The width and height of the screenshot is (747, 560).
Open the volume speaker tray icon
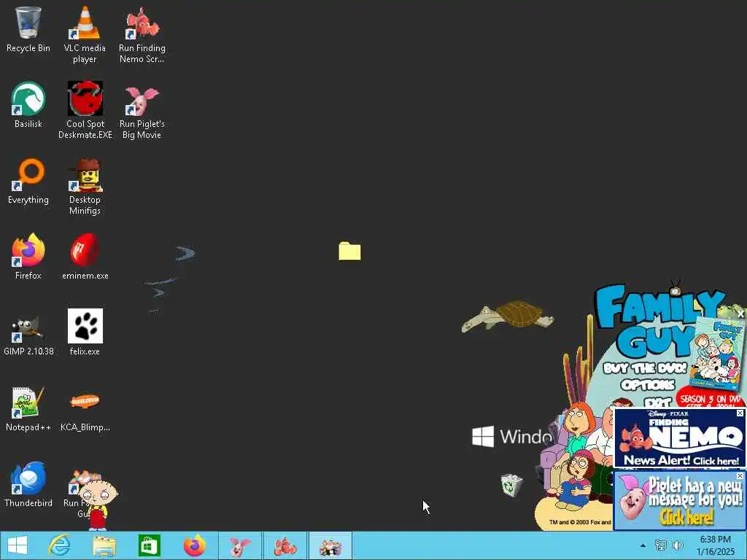[x=678, y=545]
